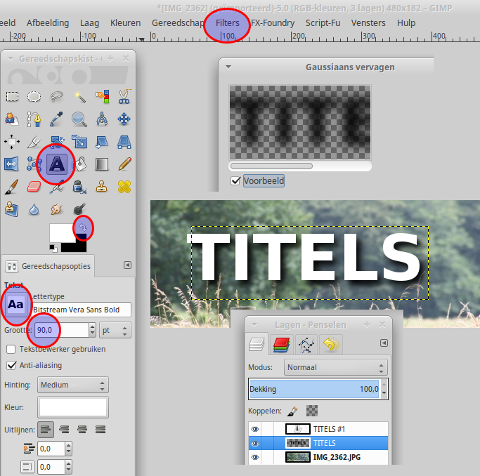Open the Lagen - Penselen title menu arrow
The width and height of the screenshot is (480, 476).
coord(254,325)
